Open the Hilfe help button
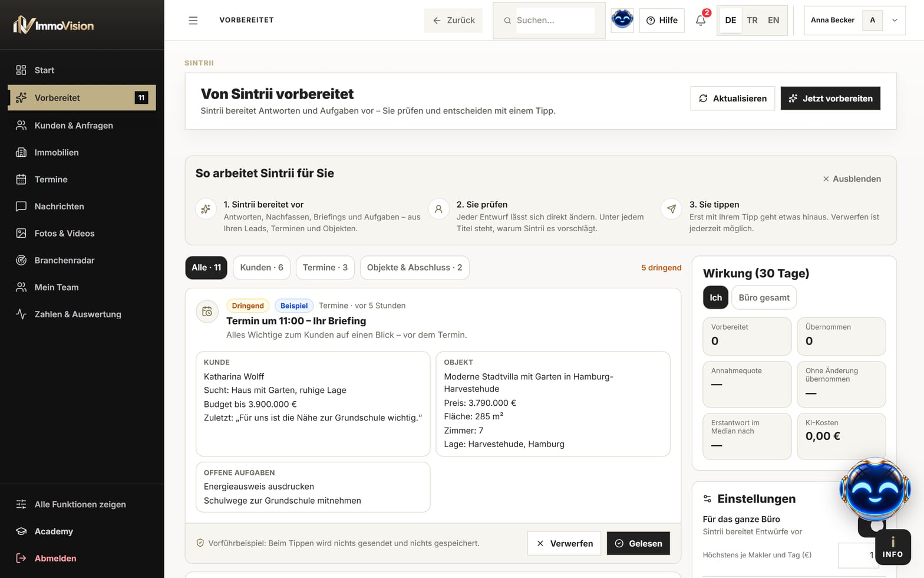 (x=662, y=20)
